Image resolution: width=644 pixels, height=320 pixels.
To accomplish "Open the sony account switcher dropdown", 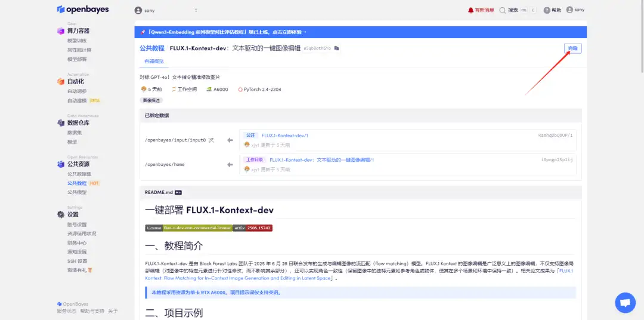I will tap(166, 10).
